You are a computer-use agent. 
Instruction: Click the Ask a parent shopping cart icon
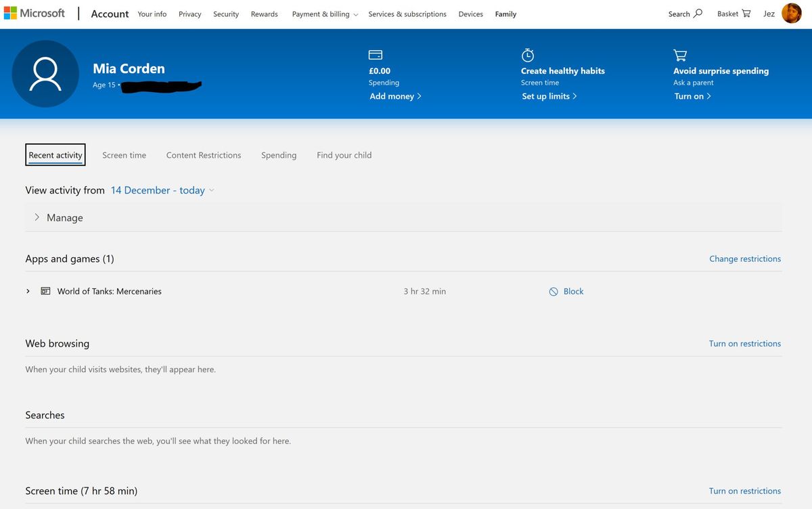679,54
